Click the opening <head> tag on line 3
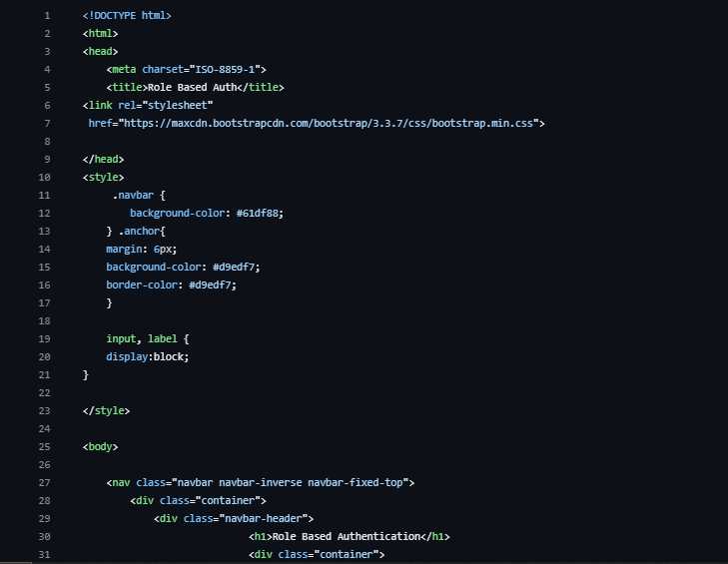 click(100, 52)
